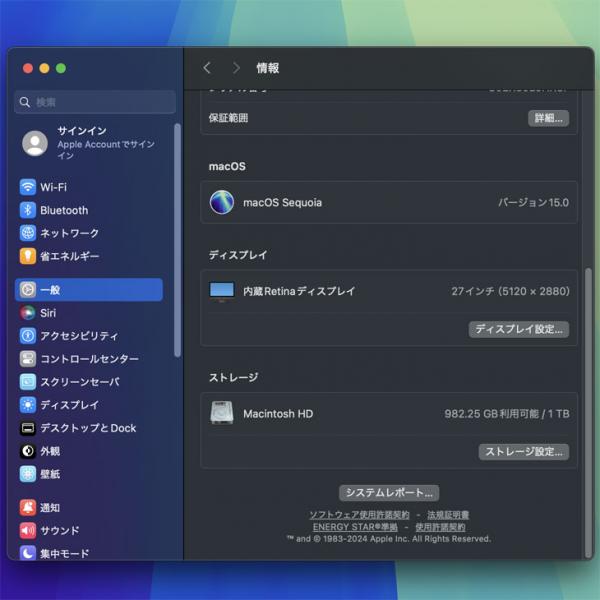Open スクリーンセーバ settings icon
600x600 pixels.
point(28,382)
